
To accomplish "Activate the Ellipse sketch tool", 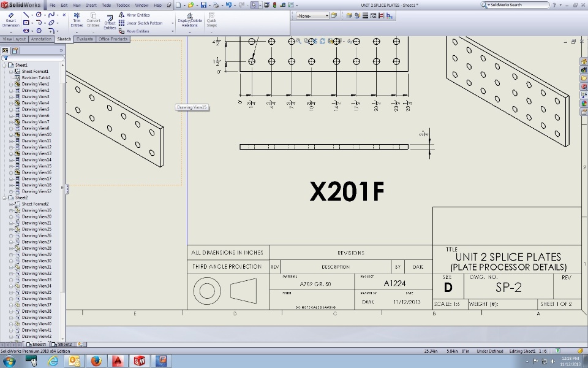I will [51, 23].
